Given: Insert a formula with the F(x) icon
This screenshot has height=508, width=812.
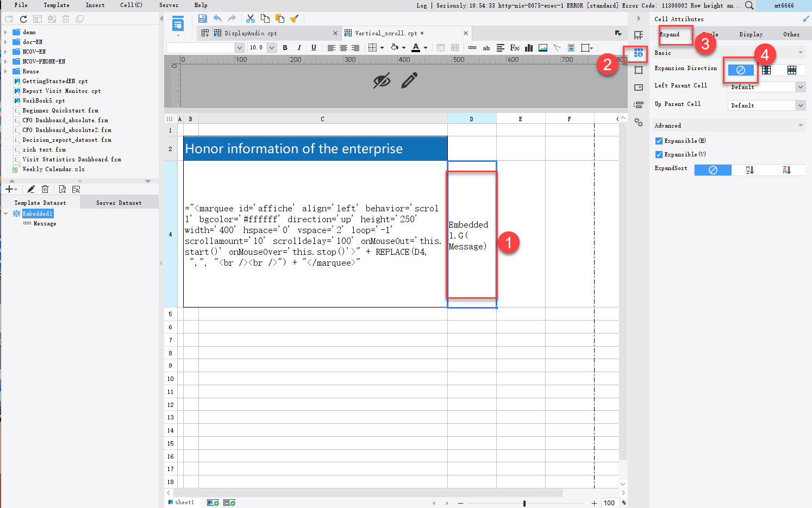Looking at the screenshot, I should [514, 48].
